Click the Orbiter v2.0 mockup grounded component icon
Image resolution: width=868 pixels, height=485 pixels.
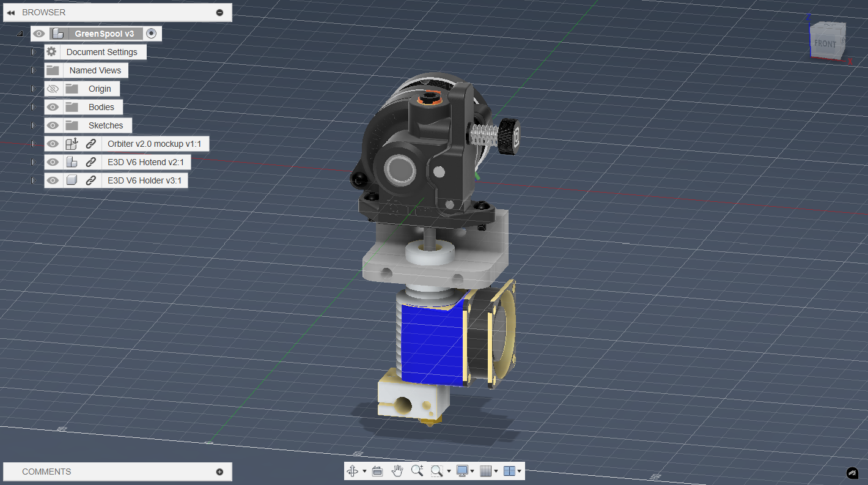pyautogui.click(x=72, y=144)
